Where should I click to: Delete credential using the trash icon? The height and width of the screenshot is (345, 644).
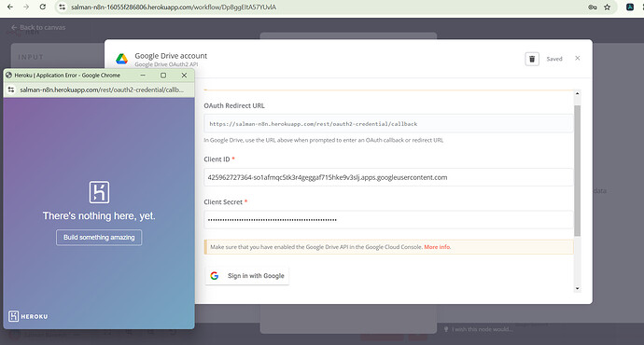coord(532,59)
